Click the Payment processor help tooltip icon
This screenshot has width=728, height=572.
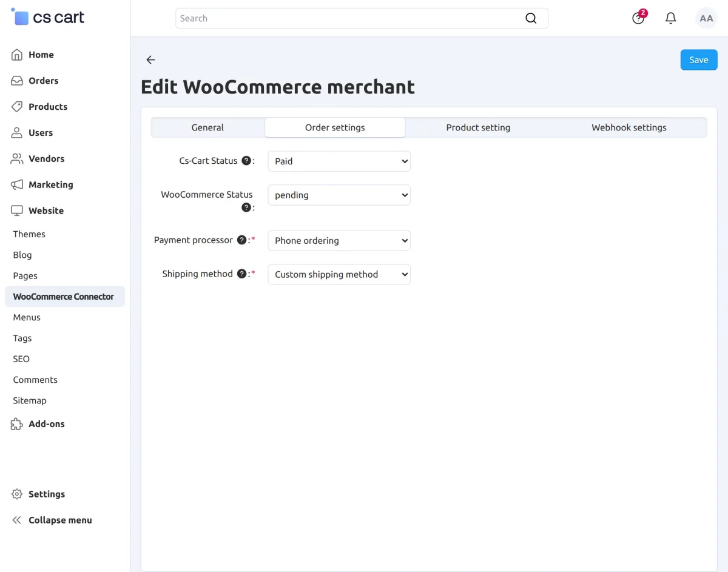click(241, 240)
